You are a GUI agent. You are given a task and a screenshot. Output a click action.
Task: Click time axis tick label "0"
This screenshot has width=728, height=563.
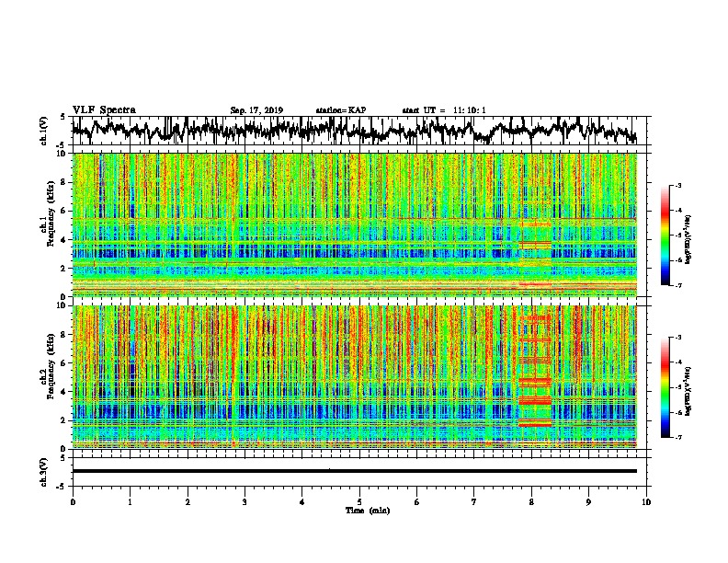[x=73, y=502]
